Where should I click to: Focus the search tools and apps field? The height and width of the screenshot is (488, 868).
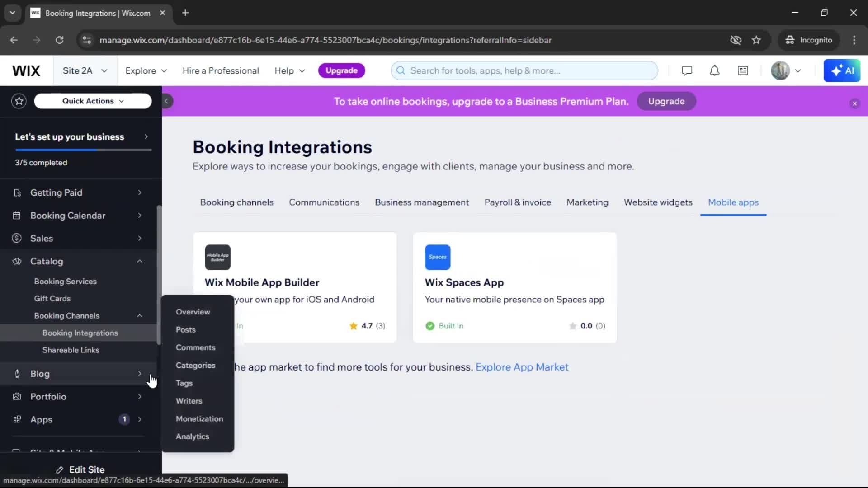tap(524, 70)
